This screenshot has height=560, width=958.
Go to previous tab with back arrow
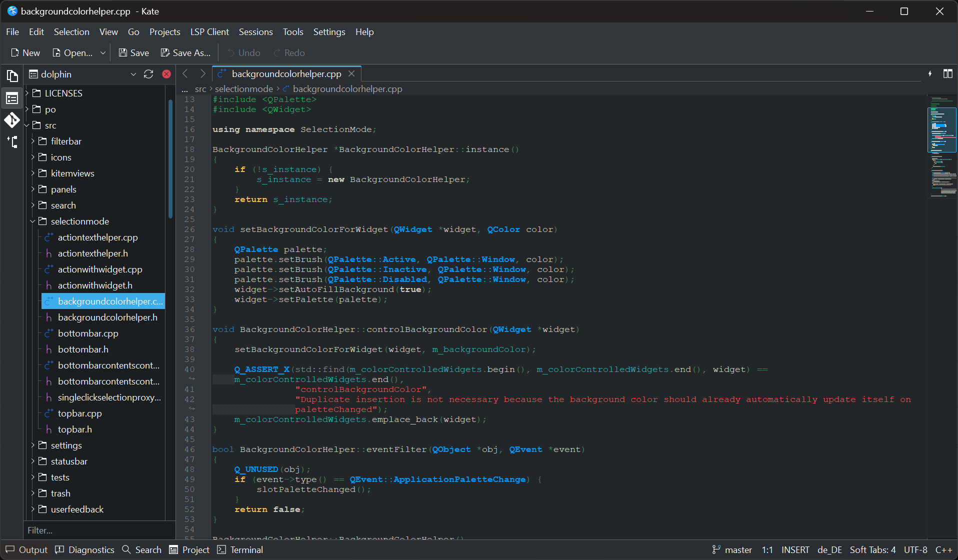click(185, 74)
